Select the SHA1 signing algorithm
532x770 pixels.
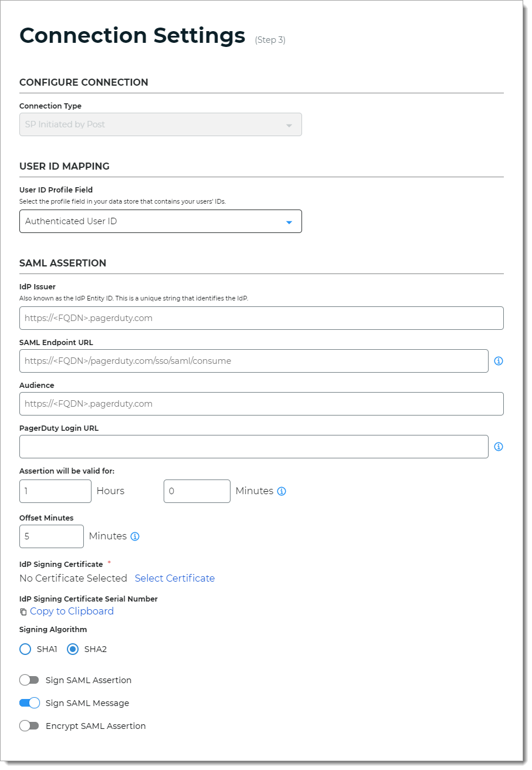[25, 649]
